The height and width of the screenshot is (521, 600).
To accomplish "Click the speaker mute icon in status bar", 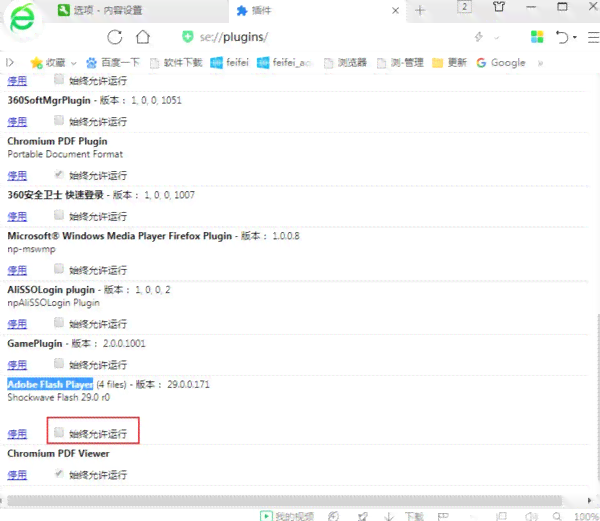I will 531,516.
